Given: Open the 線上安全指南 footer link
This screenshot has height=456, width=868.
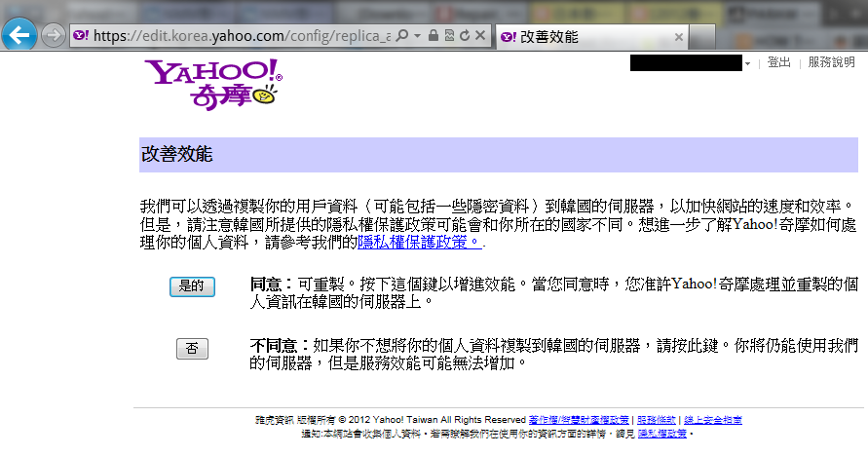Looking at the screenshot, I should pos(713,420).
